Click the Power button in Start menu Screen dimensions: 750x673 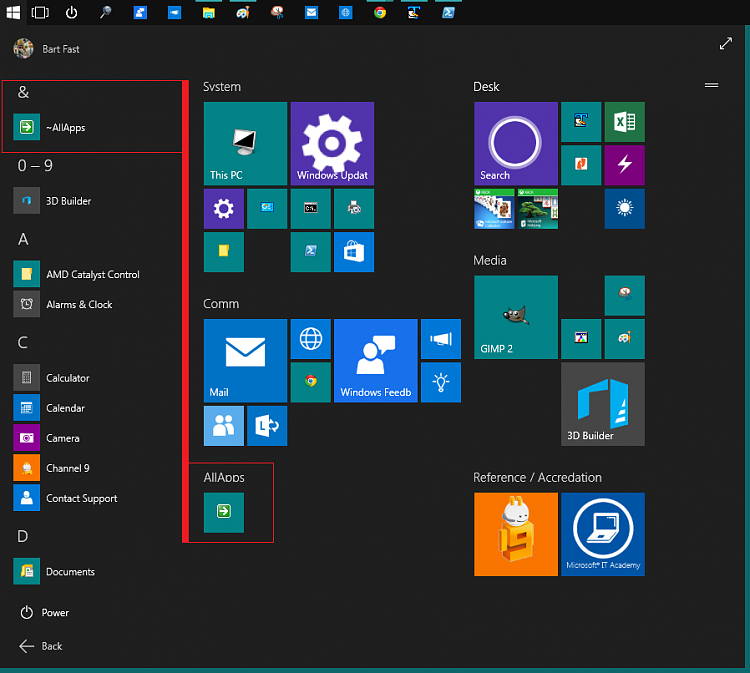pyautogui.click(x=44, y=613)
